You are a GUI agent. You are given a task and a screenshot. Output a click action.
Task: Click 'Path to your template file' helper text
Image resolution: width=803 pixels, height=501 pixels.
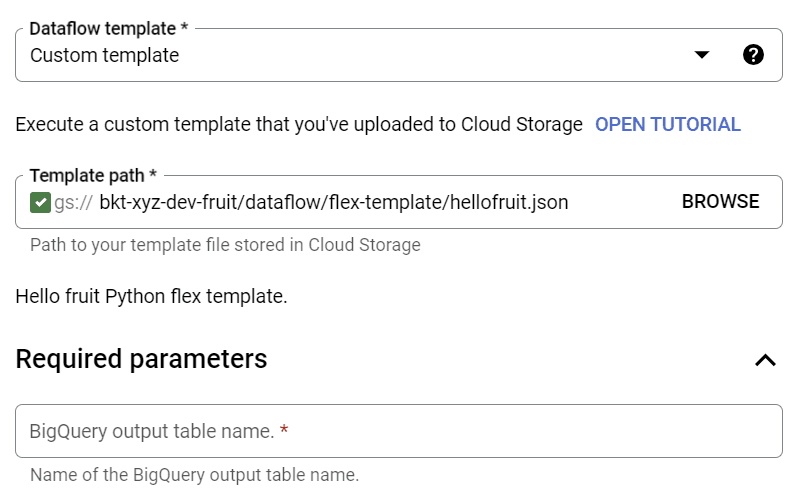click(225, 245)
